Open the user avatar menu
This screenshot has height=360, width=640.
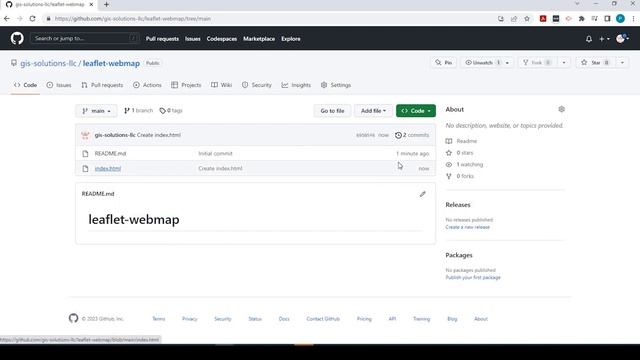pos(622,39)
